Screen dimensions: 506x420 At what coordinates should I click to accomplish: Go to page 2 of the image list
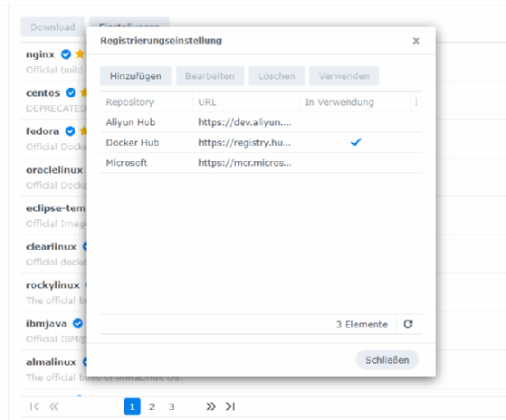(152, 406)
